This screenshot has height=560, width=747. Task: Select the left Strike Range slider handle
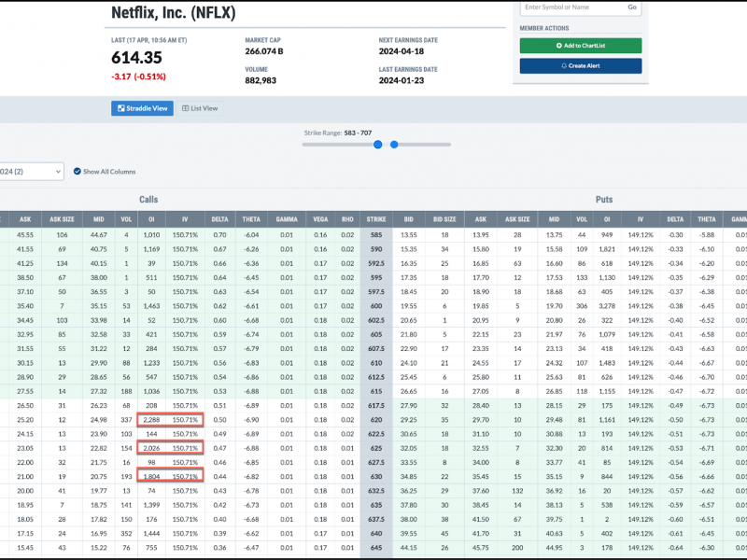pyautogui.click(x=378, y=145)
